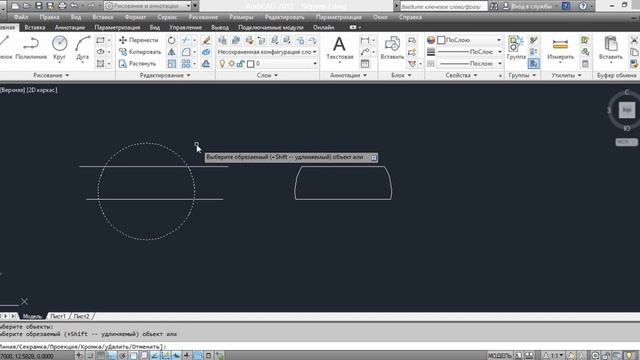This screenshot has height=360, width=640.
Task: Click the МСК coordinate system button
Action: click(x=626, y=142)
